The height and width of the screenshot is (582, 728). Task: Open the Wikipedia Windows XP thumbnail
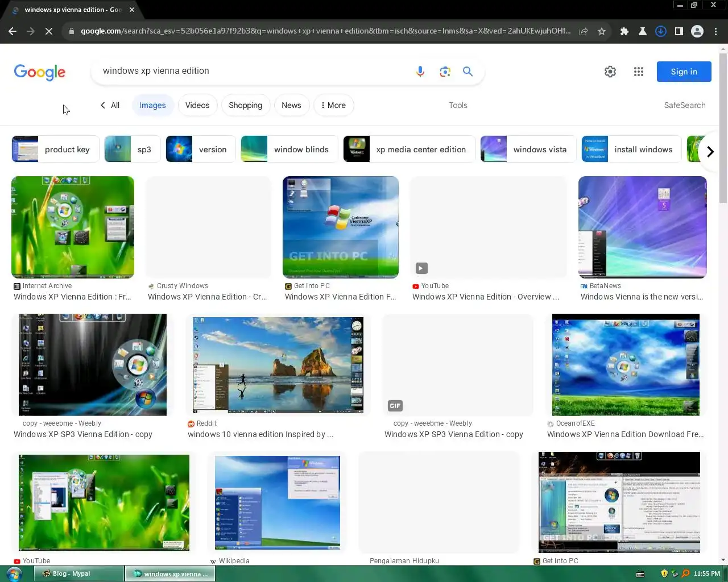(x=278, y=502)
